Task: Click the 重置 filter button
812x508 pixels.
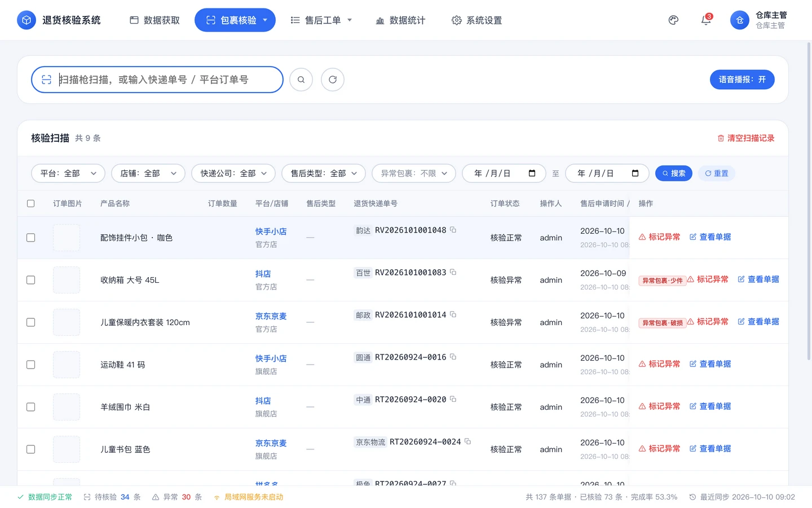Action: pos(717,173)
